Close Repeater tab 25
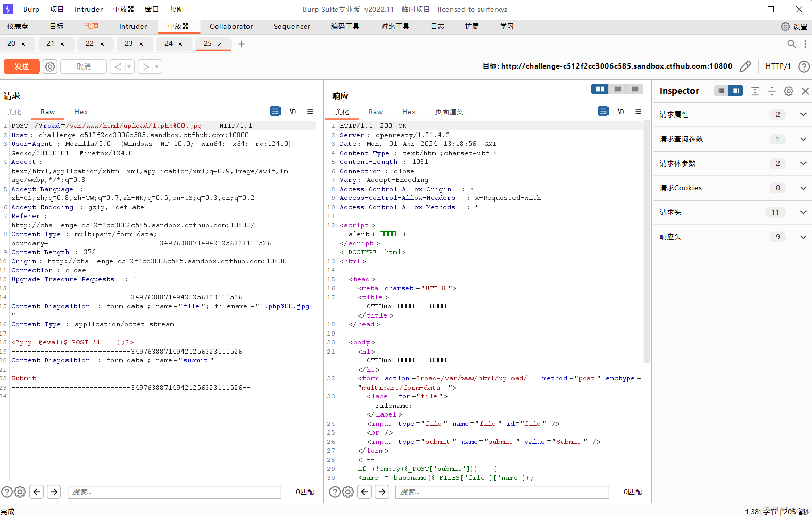The width and height of the screenshot is (812, 516). (220, 44)
